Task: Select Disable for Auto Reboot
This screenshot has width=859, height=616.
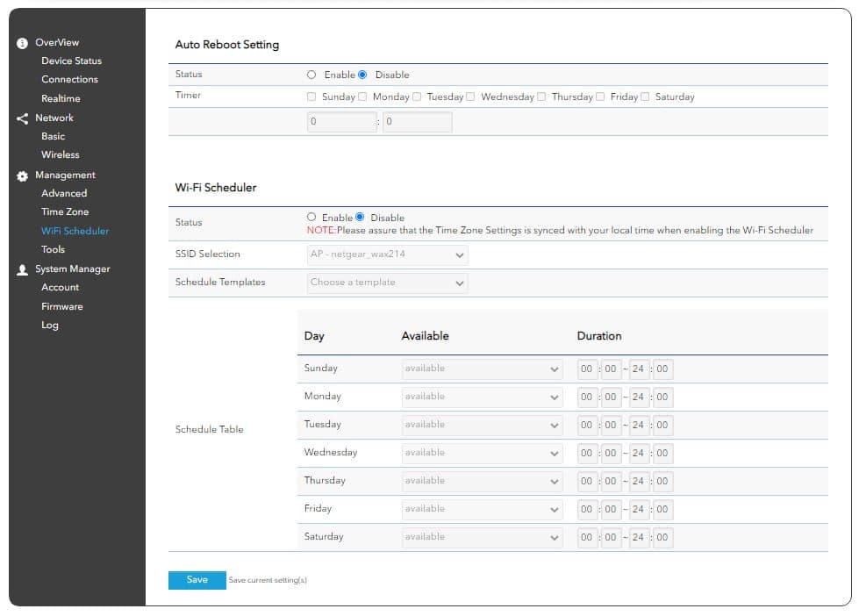Action: (x=362, y=75)
